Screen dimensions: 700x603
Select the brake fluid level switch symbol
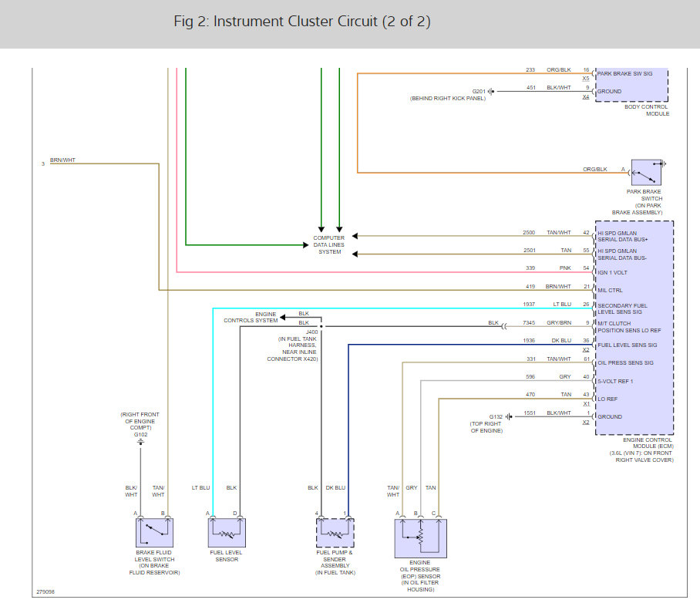(154, 532)
